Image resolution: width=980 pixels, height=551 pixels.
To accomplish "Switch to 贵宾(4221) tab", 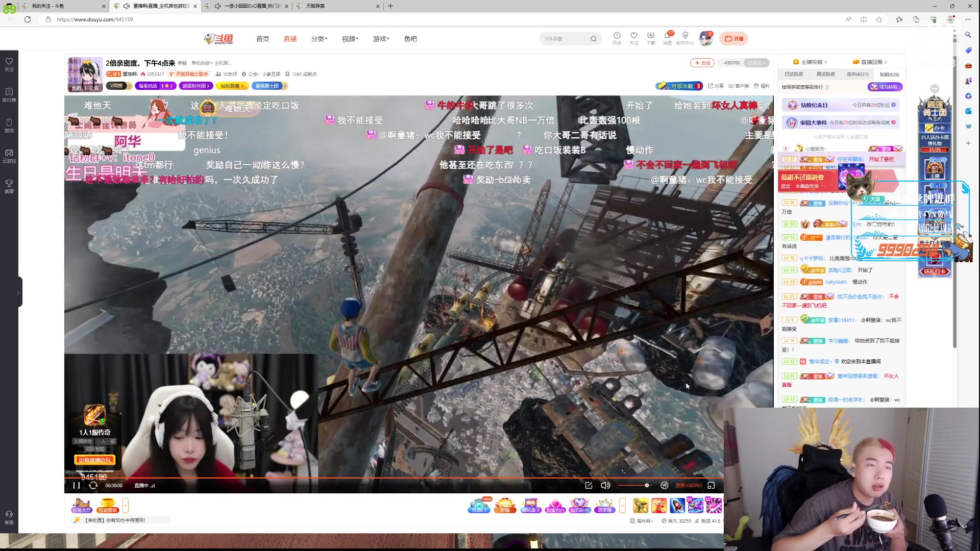I will [857, 74].
